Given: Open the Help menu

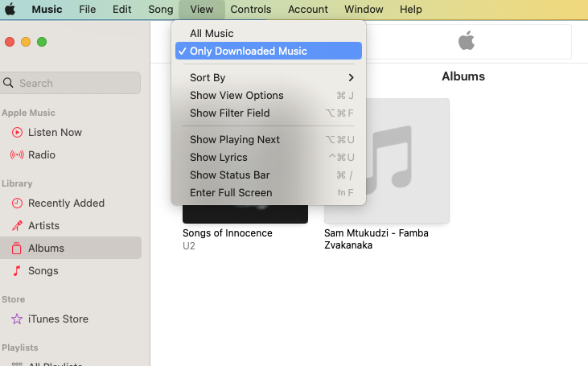Looking at the screenshot, I should 410,9.
